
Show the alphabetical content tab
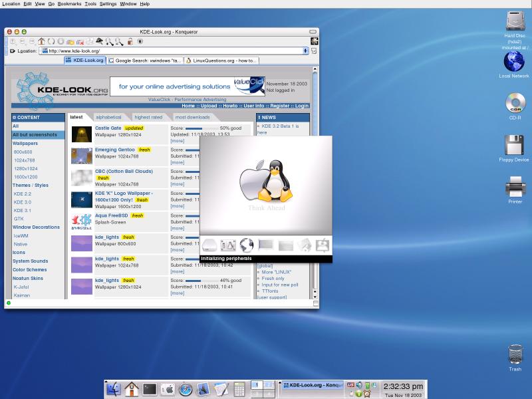108,117
